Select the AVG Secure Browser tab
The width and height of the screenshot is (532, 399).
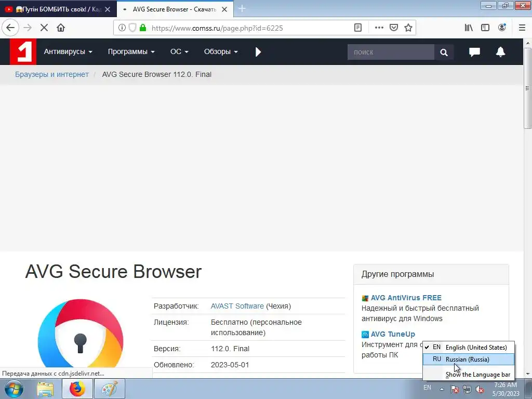click(x=175, y=9)
